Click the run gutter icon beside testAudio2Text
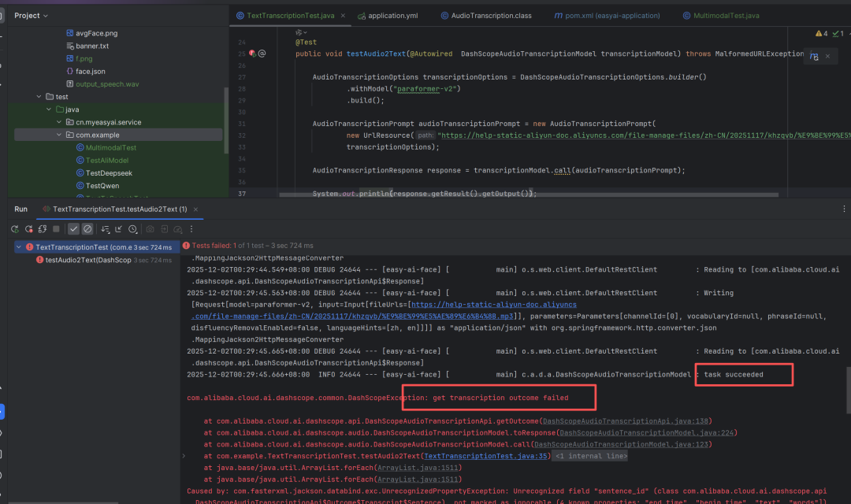 (x=253, y=54)
